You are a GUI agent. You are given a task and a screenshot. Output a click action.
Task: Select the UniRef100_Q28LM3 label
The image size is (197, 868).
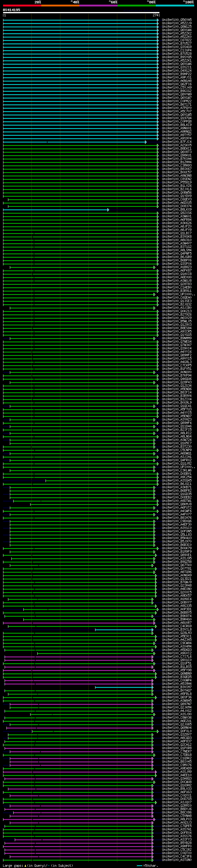point(177,633)
